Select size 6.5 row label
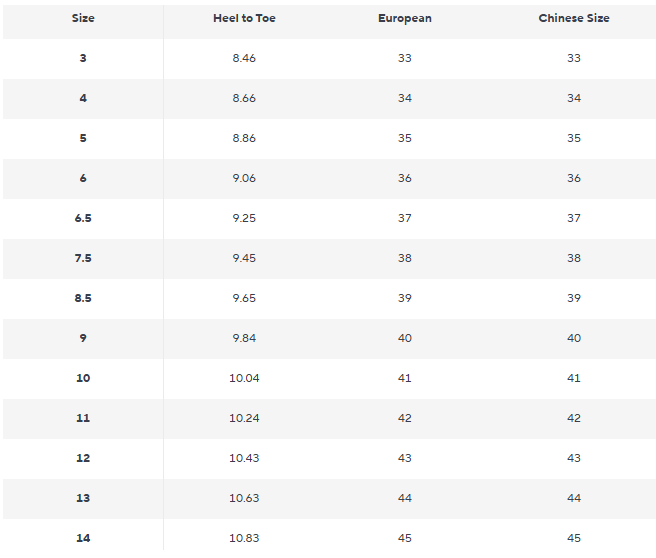 [83, 218]
